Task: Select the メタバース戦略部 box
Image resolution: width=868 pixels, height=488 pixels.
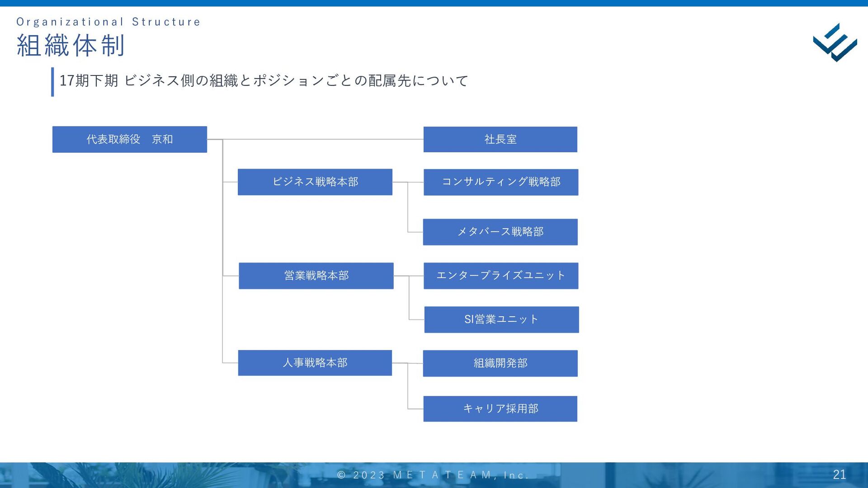Action: (500, 232)
